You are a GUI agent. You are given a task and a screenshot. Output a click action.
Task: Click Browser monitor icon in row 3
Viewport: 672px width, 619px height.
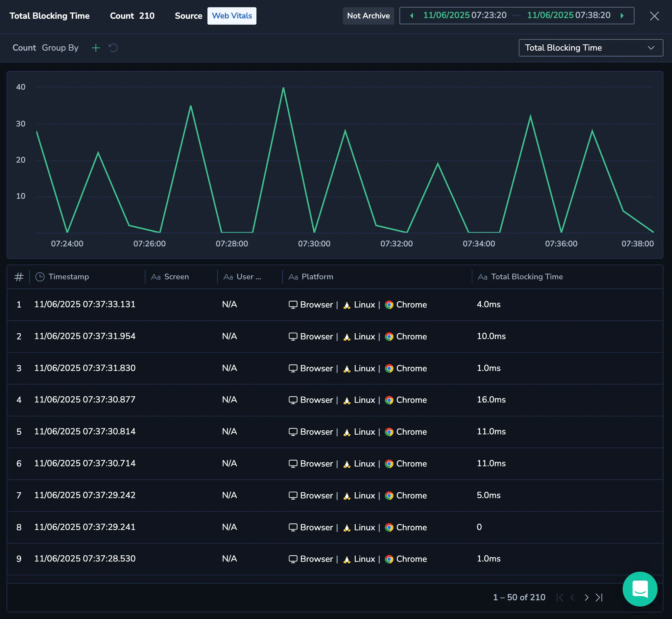293,368
